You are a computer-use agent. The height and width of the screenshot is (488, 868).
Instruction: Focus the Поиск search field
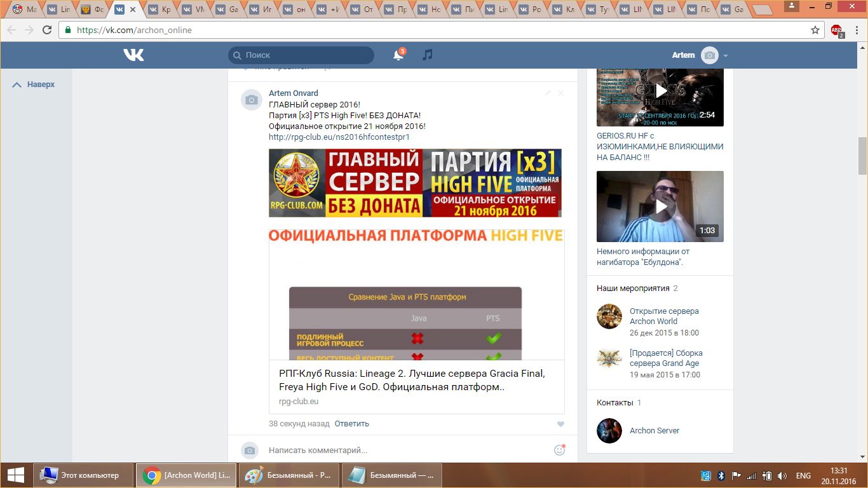click(x=301, y=55)
